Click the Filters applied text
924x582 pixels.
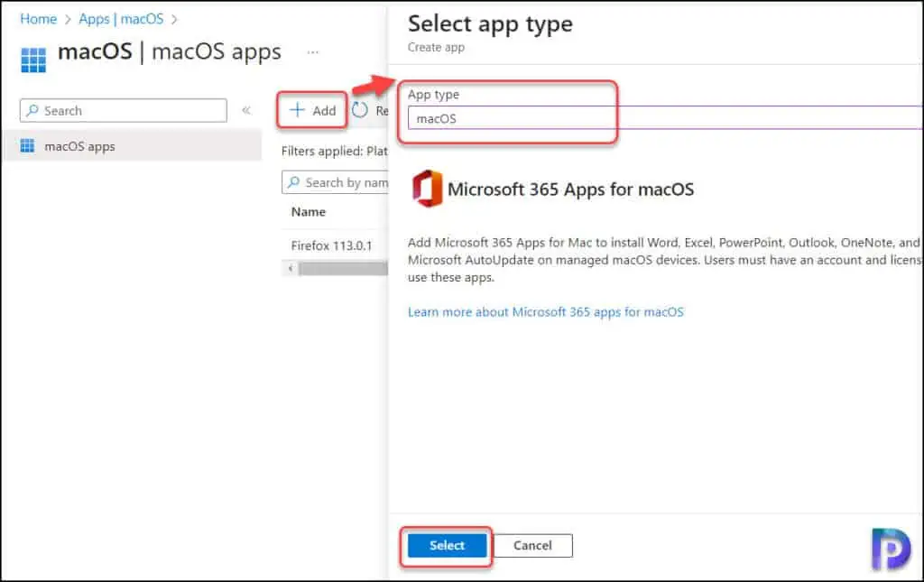pyautogui.click(x=334, y=152)
